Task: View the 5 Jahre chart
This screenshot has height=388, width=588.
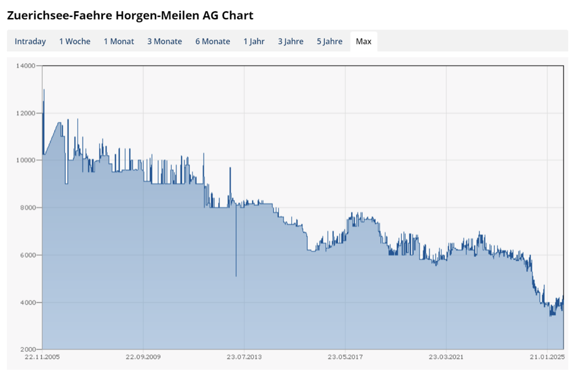Action: pyautogui.click(x=330, y=41)
